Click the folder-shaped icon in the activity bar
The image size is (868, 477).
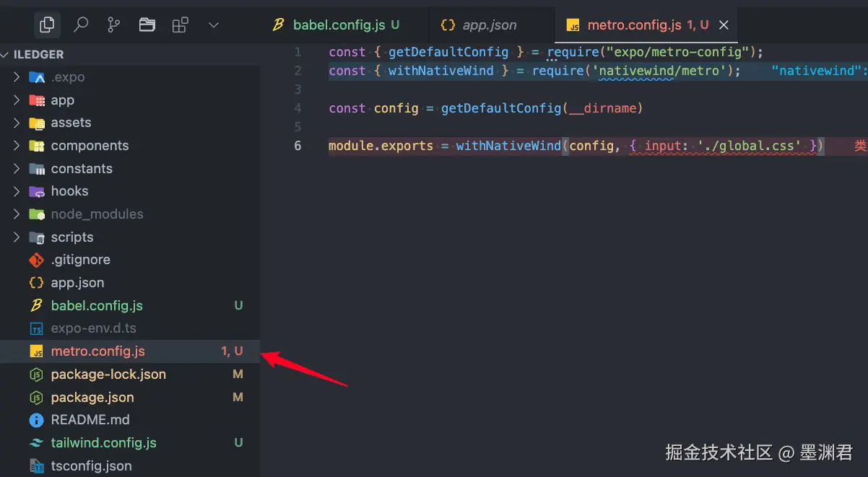pos(147,25)
